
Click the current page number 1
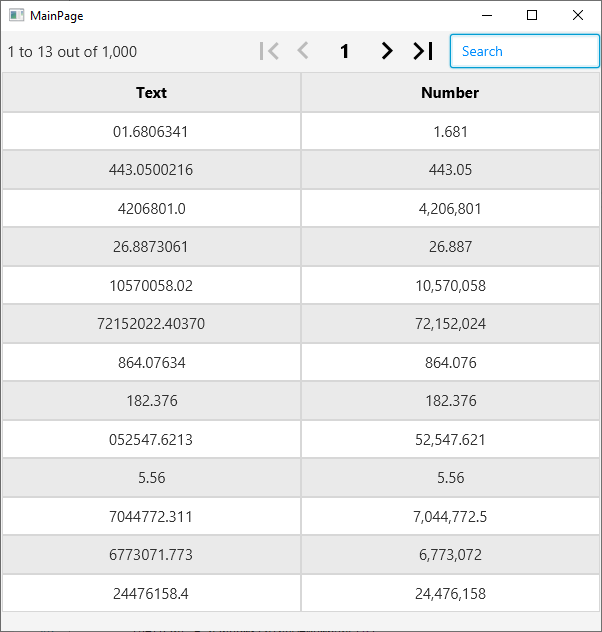(x=345, y=51)
